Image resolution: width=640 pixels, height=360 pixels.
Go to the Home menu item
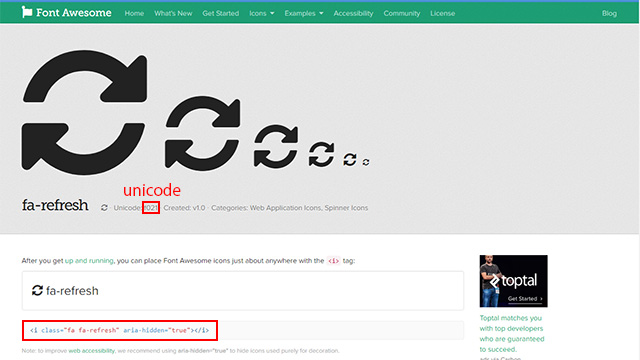134,13
